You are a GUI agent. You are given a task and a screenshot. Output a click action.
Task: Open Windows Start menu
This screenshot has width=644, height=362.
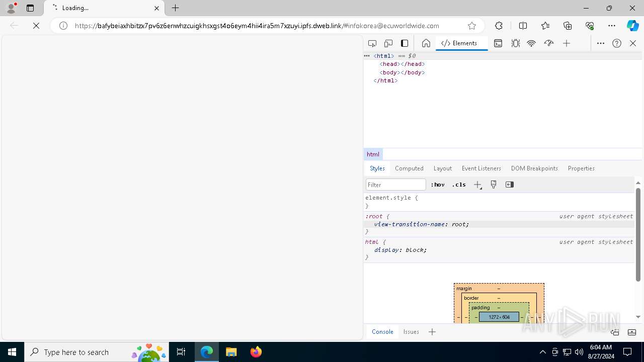12,352
